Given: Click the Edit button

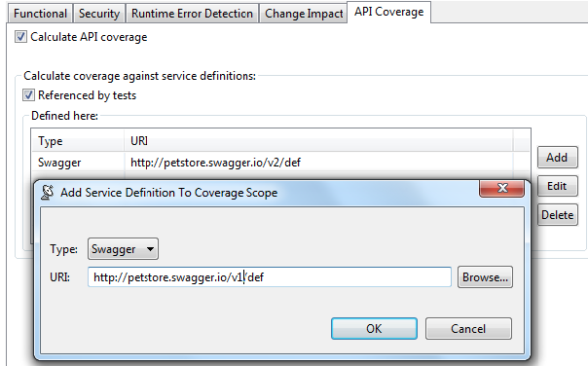Looking at the screenshot, I should coord(557,186).
